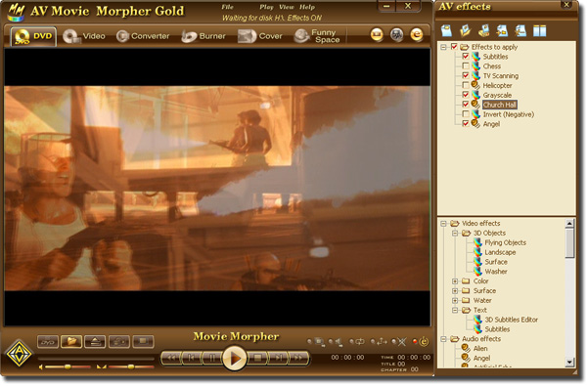588x387 pixels.
Task: Check the Invert (Negative) effect
Action: pos(466,114)
